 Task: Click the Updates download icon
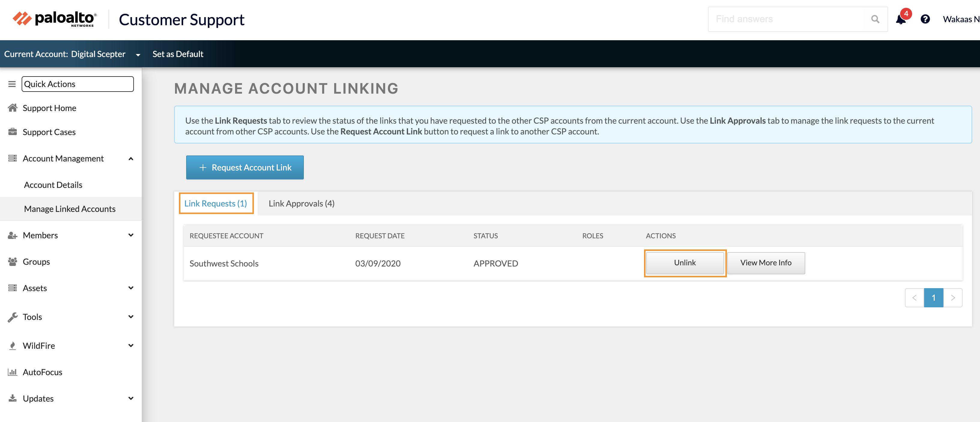point(13,398)
